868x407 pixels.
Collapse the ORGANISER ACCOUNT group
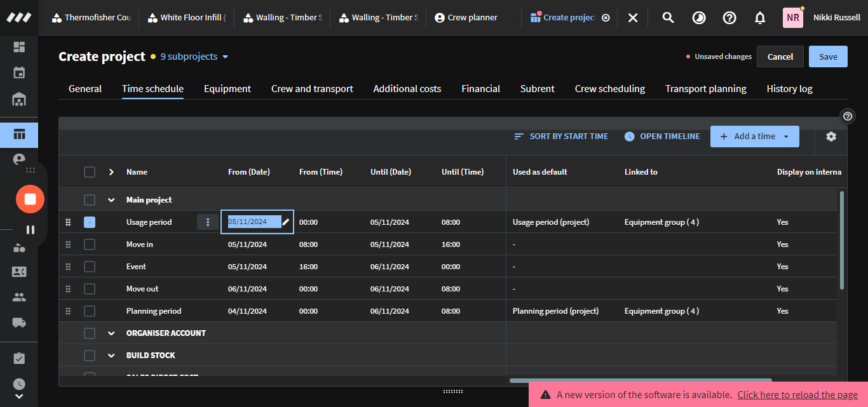(111, 333)
